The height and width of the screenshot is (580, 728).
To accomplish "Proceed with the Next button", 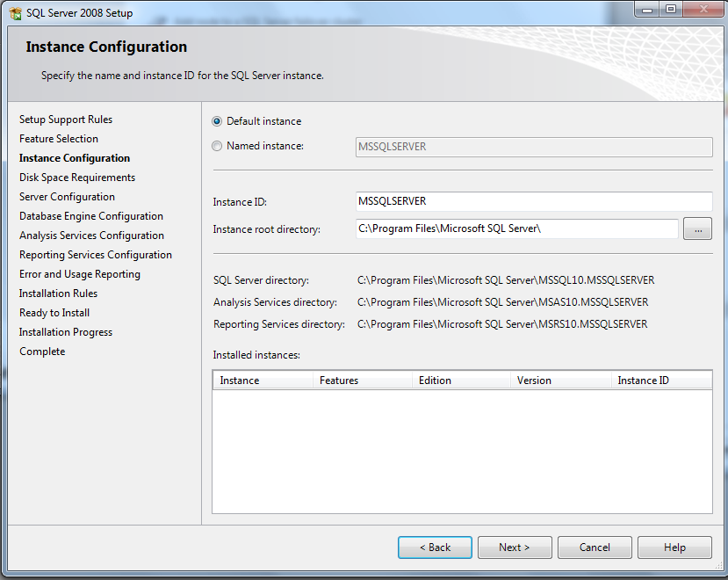I will point(515,547).
